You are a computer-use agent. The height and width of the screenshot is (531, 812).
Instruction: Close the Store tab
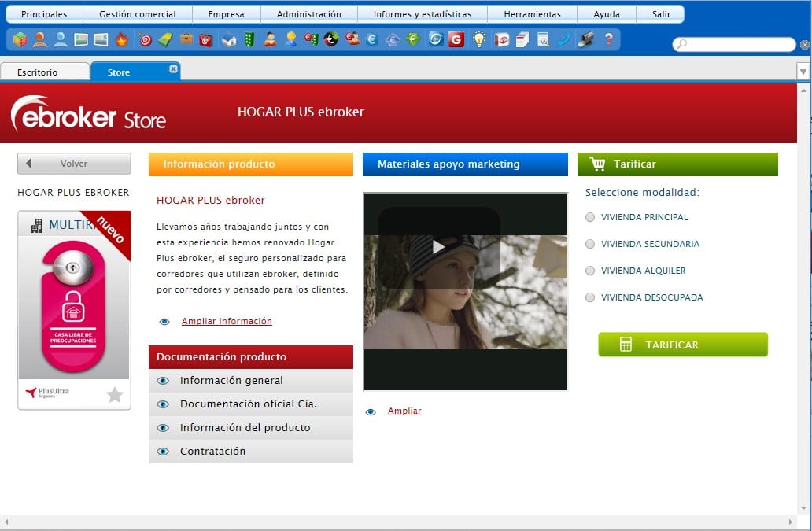click(173, 69)
